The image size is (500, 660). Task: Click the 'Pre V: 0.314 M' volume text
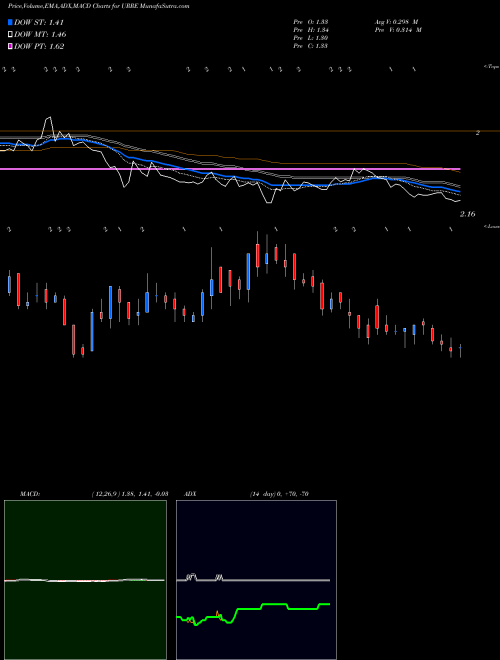pyautogui.click(x=398, y=30)
